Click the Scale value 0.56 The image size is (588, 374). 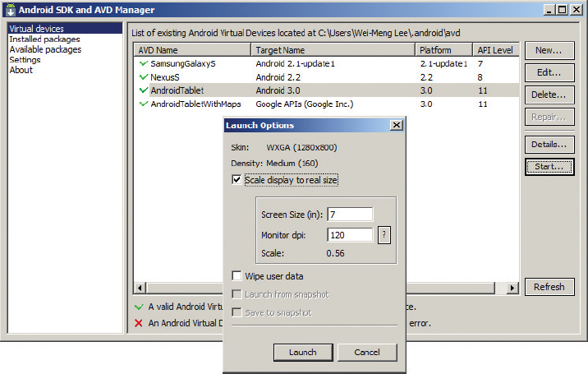pyautogui.click(x=335, y=253)
